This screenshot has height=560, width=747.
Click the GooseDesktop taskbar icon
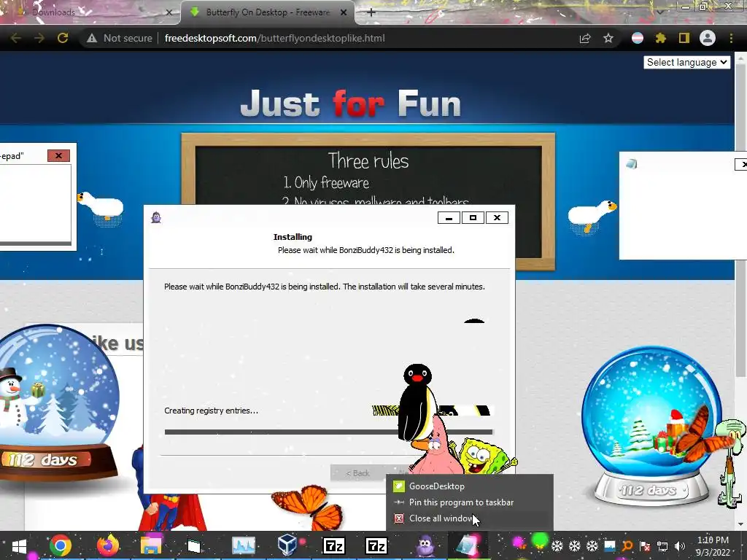[468, 545]
